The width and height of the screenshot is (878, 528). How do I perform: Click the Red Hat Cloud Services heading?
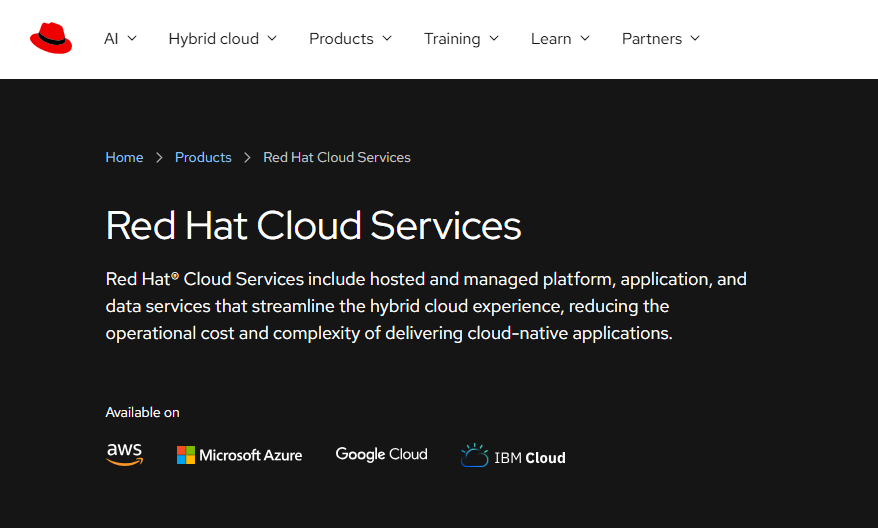[313, 226]
